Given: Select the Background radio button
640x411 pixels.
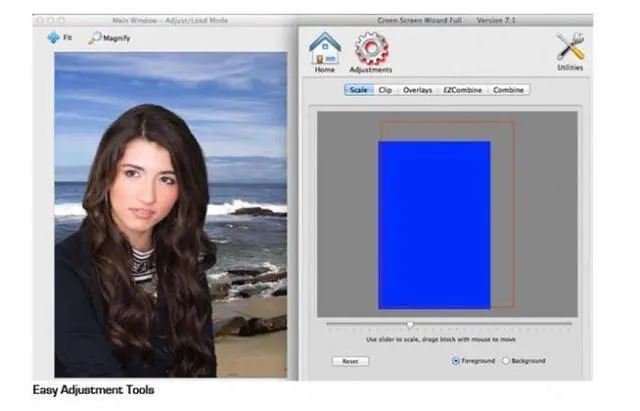Looking at the screenshot, I should coord(506,361).
